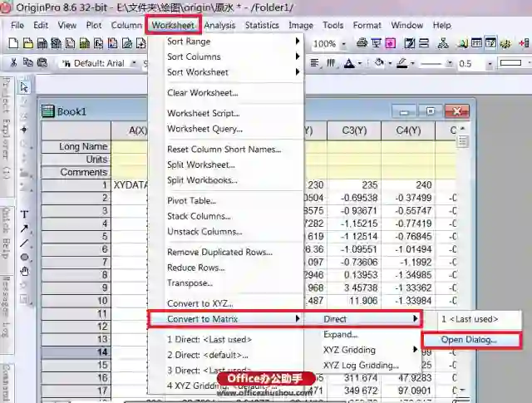
Task: Click the pink Add to favorites icon
Action: [391, 43]
